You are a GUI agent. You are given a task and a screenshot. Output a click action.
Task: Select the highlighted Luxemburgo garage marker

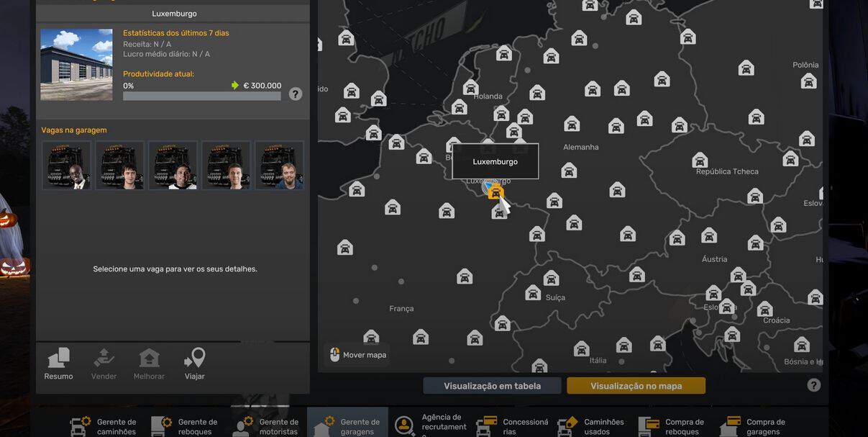[x=495, y=192]
